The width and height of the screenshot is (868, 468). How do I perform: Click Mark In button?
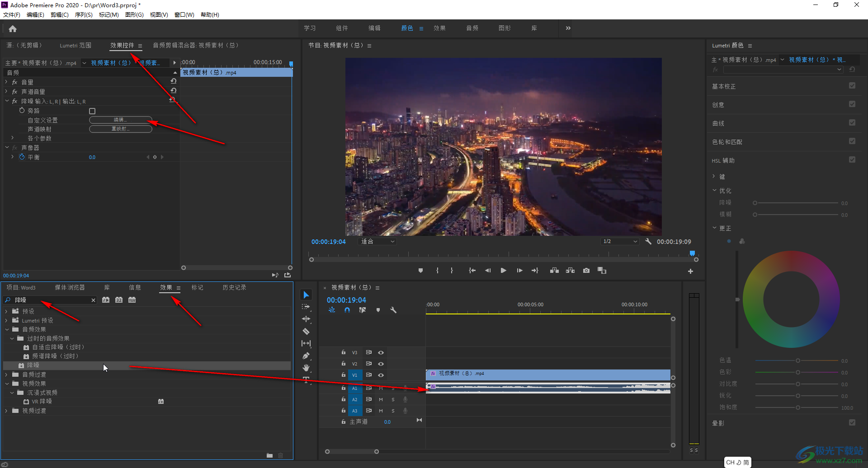click(x=437, y=271)
